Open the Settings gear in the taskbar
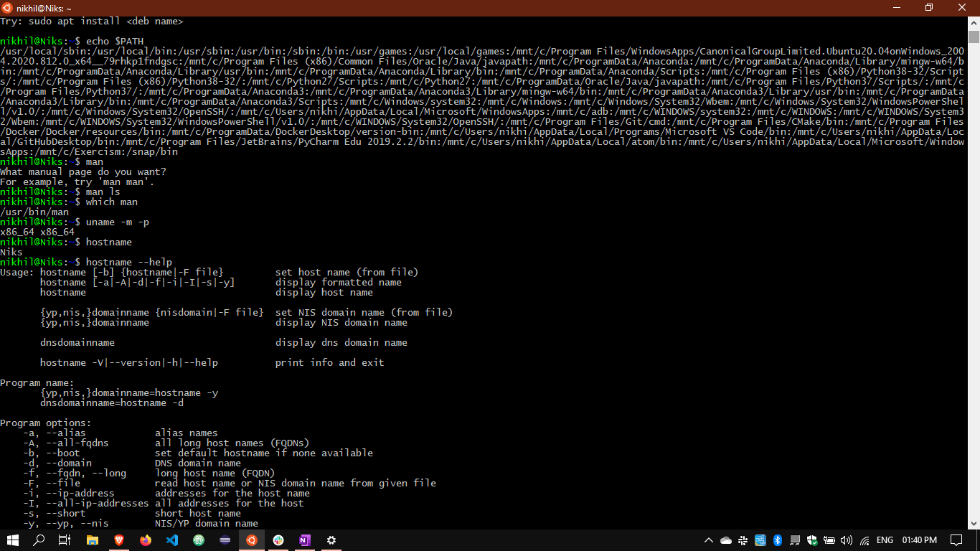The height and width of the screenshot is (551, 980). [331, 540]
